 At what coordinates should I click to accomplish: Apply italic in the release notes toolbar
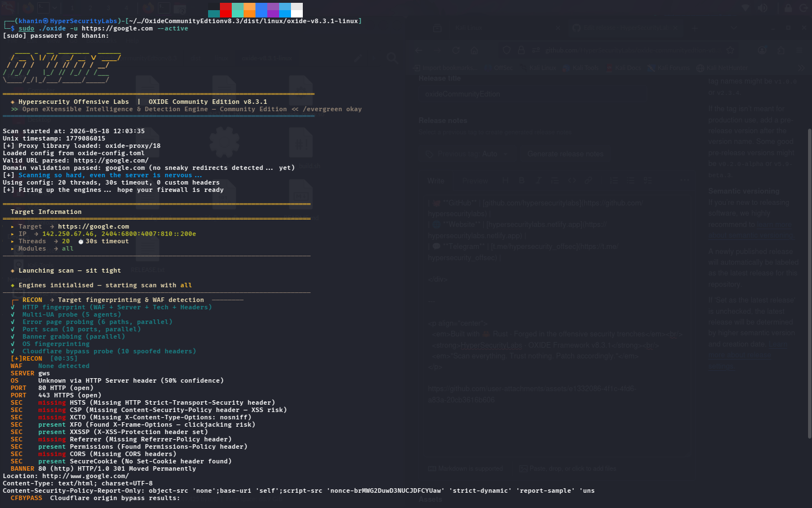(539, 181)
